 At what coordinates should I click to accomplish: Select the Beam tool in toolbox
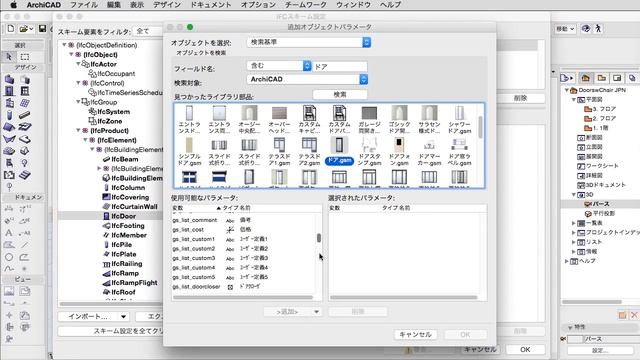(25, 115)
